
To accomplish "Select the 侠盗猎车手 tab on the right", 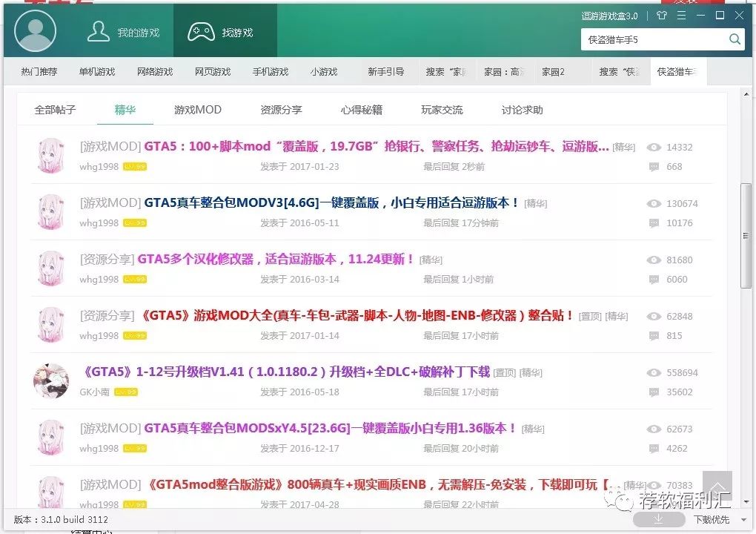I will point(677,71).
